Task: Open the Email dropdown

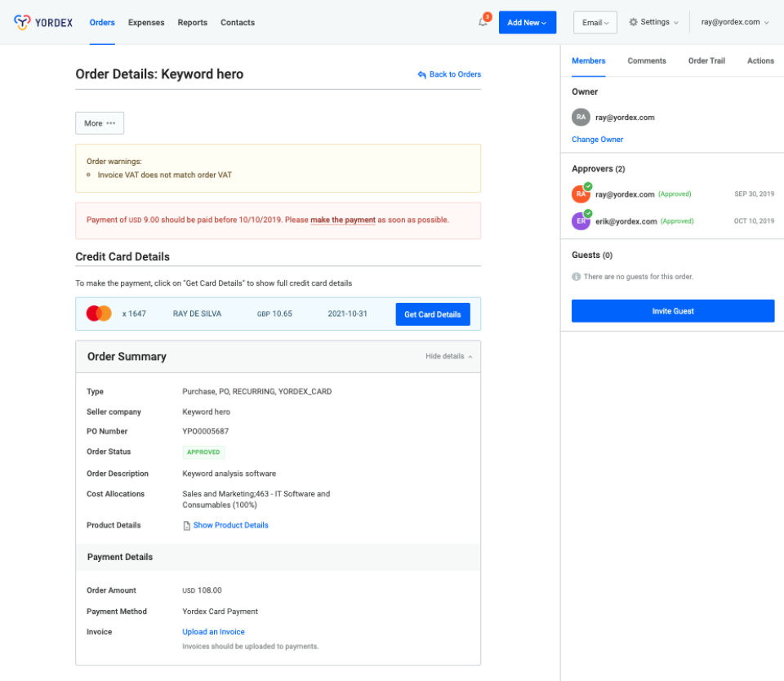Action: (x=595, y=23)
